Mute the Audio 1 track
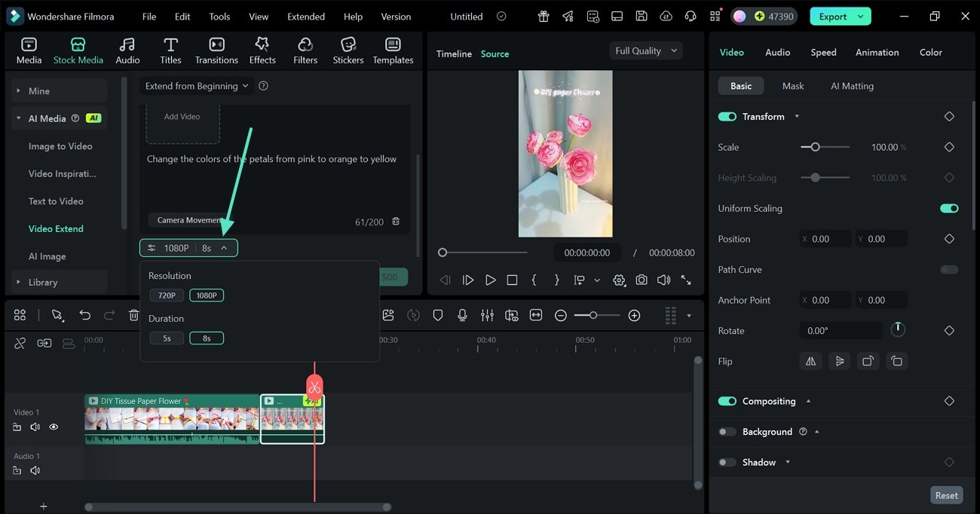The height and width of the screenshot is (514, 980). click(x=35, y=470)
